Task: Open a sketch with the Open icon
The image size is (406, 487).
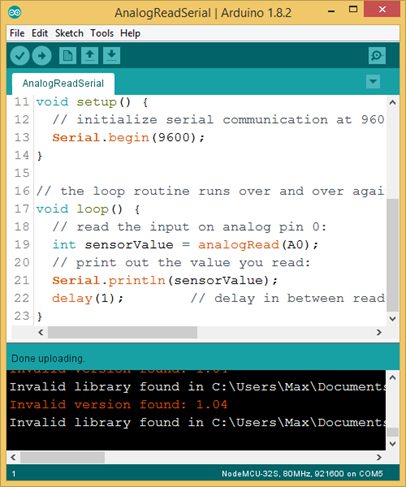Action: (x=89, y=55)
